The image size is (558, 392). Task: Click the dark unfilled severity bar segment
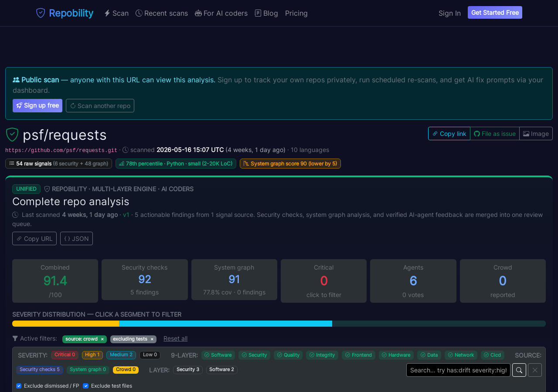click(x=439, y=324)
